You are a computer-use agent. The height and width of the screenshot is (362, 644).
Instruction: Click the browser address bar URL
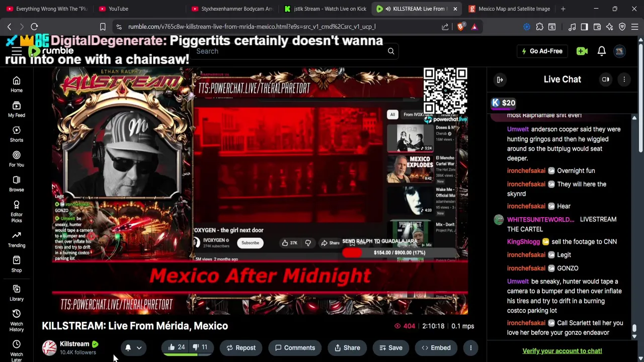tap(252, 27)
